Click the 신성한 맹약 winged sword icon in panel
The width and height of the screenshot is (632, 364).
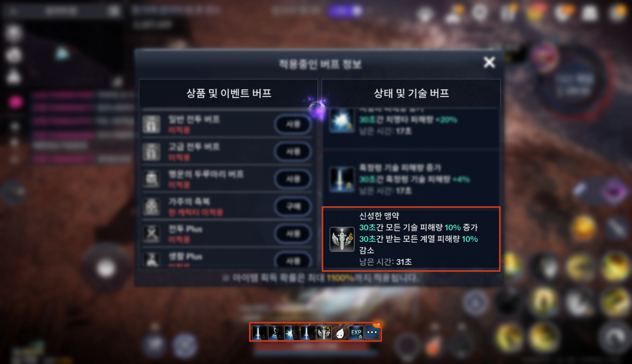[342, 239]
